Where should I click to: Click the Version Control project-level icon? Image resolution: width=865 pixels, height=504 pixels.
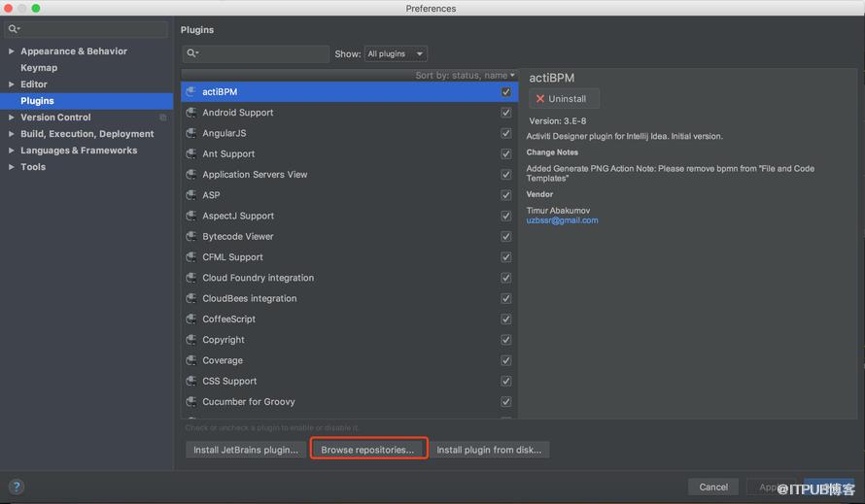[162, 118]
